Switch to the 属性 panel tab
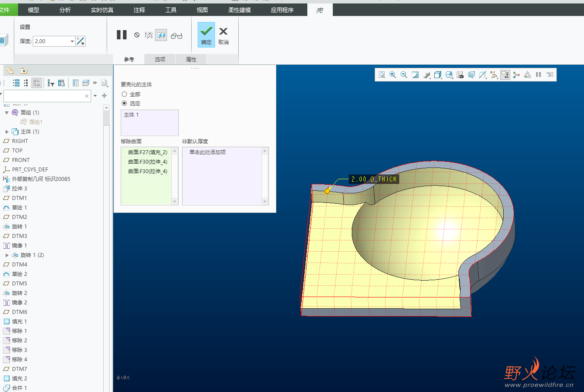This screenshot has width=584, height=392. pyautogui.click(x=191, y=59)
